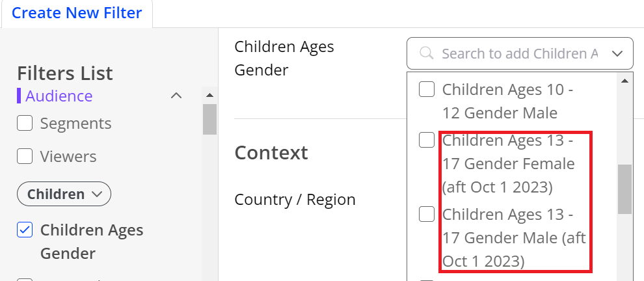Tick Children Ages 13 - 17 Gender Female checkbox
Viewport: 644px width, 281px height.
coord(427,140)
